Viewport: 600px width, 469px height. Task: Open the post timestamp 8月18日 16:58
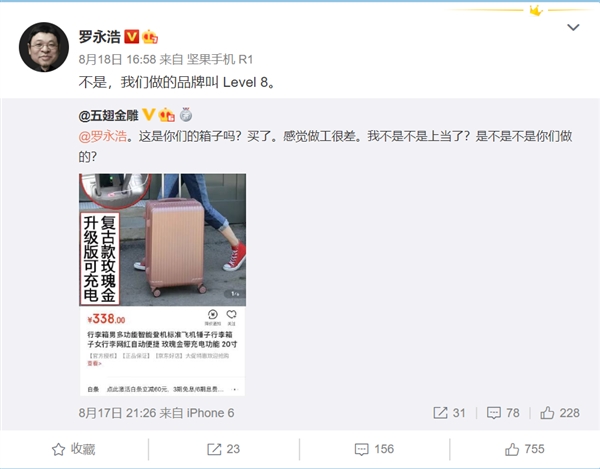click(117, 59)
